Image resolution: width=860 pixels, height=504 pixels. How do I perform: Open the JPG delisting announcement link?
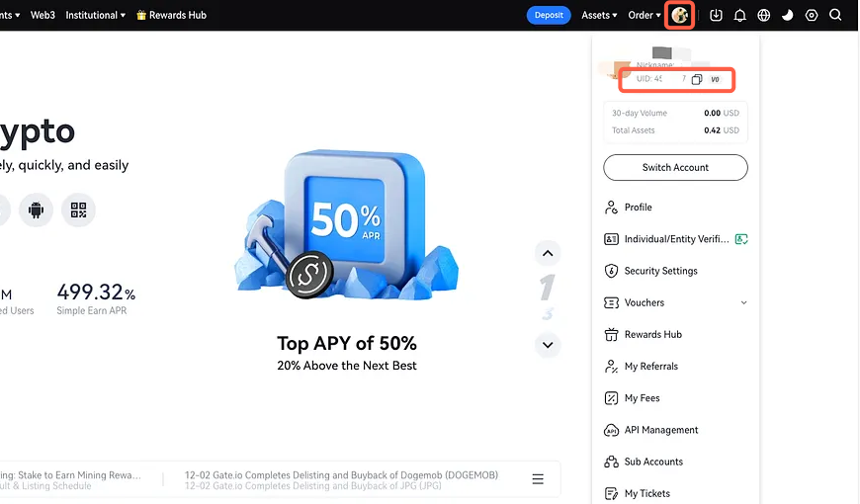312,486
